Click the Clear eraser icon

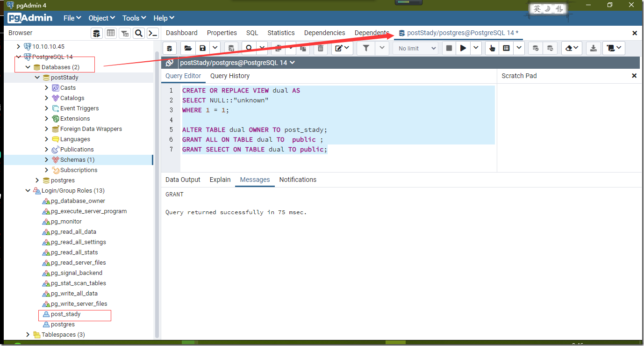coord(571,48)
